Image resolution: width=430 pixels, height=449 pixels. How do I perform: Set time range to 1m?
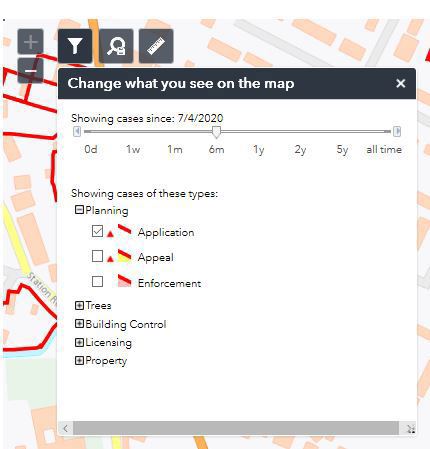175,149
